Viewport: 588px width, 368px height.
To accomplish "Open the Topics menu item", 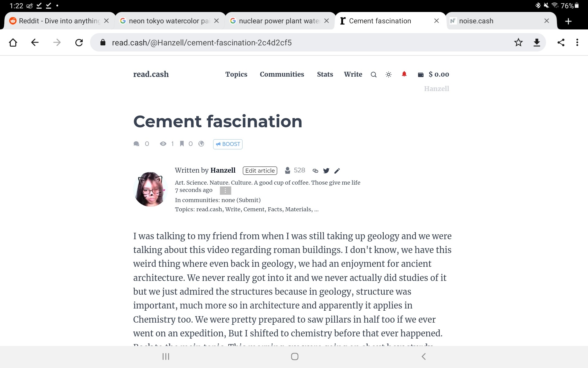I will (x=236, y=74).
